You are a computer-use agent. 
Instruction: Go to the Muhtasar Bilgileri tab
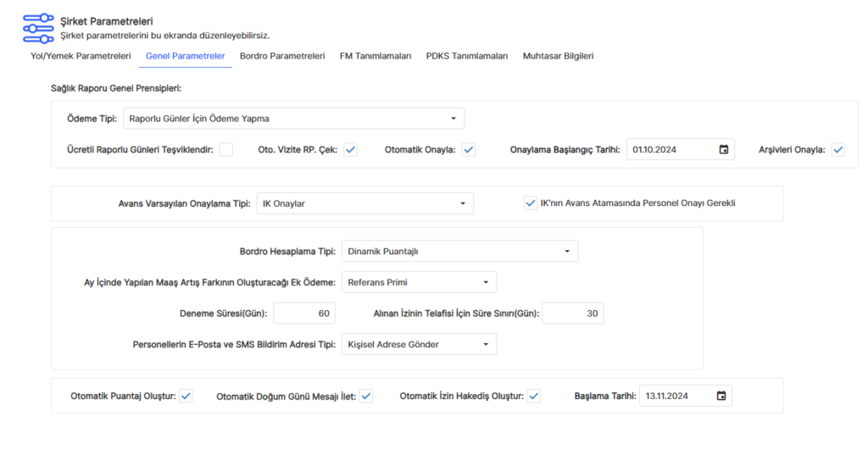[558, 56]
